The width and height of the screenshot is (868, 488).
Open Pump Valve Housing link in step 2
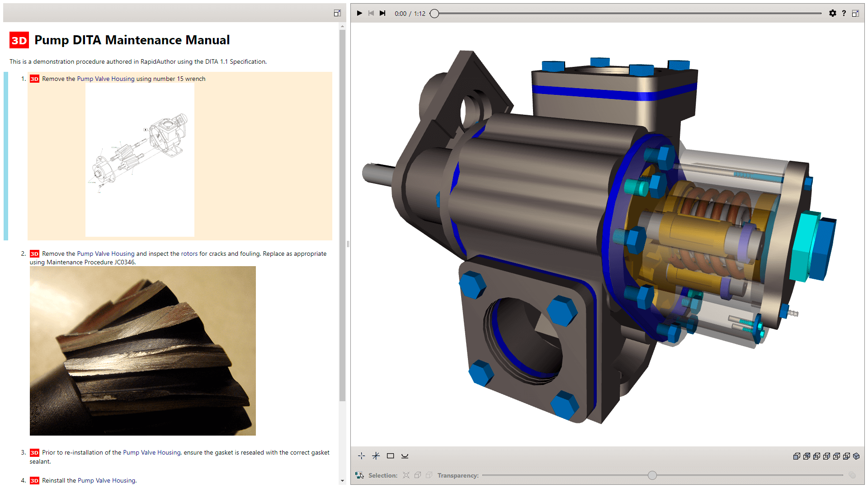(x=106, y=253)
